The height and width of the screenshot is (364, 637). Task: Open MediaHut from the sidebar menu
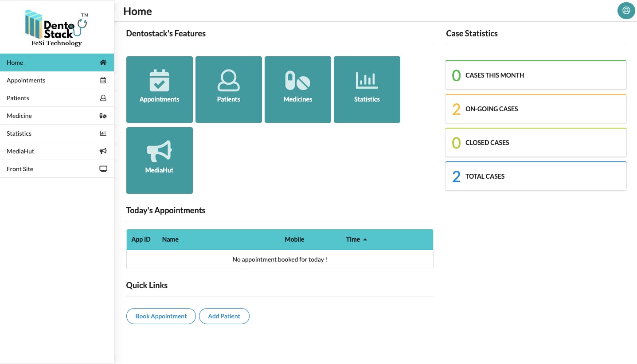coord(57,151)
